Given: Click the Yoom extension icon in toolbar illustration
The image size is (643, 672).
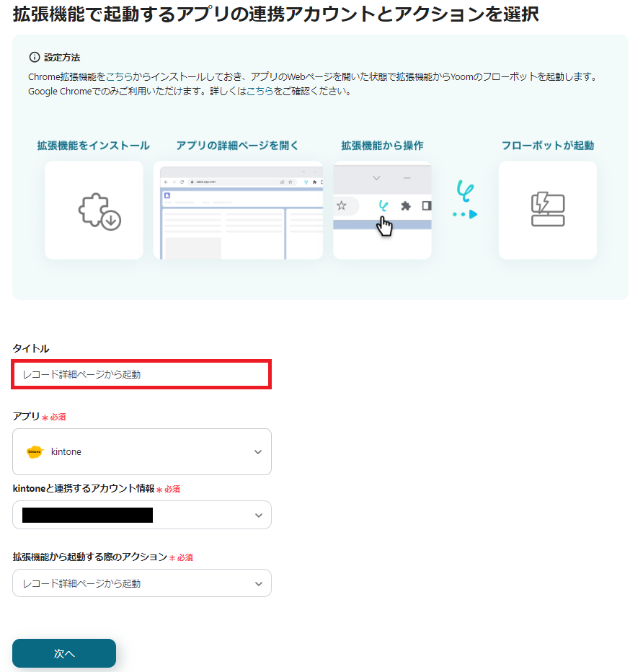Looking at the screenshot, I should coord(383,205).
